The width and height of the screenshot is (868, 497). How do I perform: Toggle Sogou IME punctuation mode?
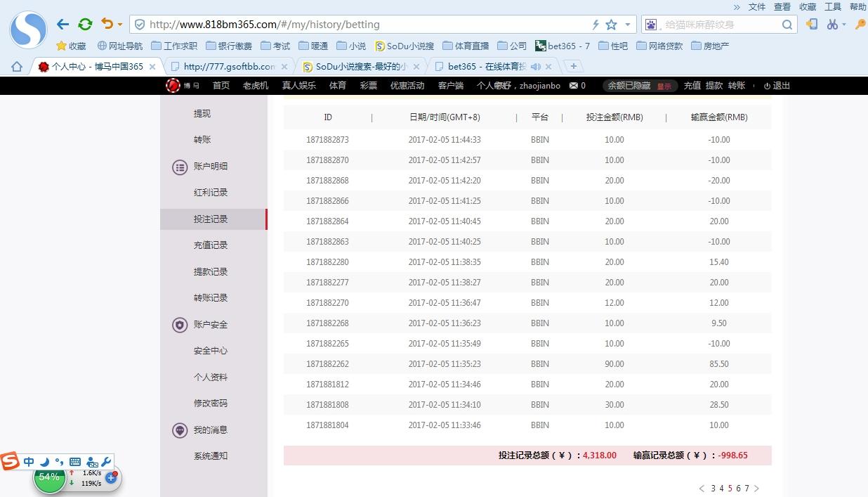coord(59,462)
